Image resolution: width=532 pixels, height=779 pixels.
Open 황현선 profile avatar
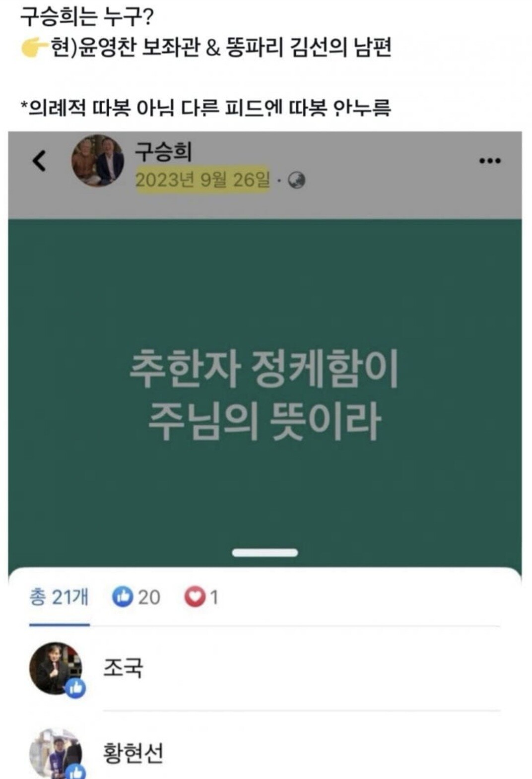click(56, 753)
